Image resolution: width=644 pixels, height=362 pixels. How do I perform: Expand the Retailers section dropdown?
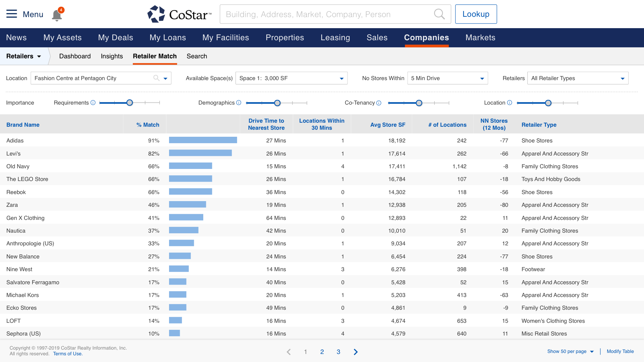click(x=24, y=56)
